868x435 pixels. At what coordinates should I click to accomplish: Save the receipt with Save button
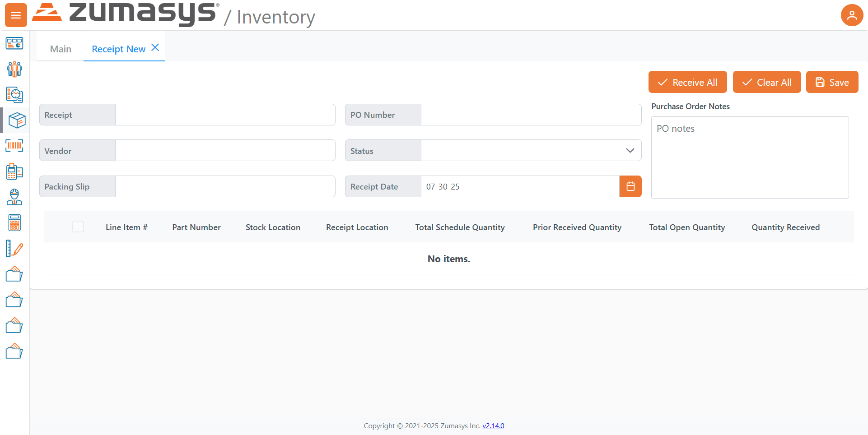[x=832, y=82]
